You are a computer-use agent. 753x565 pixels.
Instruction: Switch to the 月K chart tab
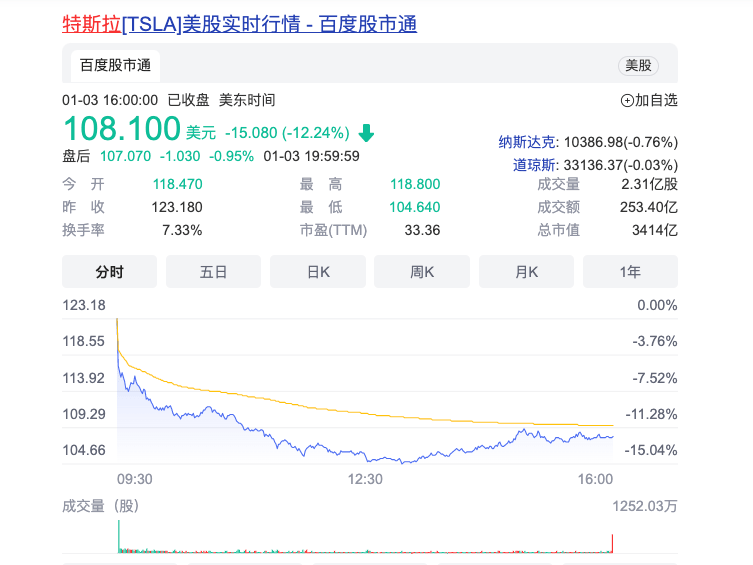526,272
